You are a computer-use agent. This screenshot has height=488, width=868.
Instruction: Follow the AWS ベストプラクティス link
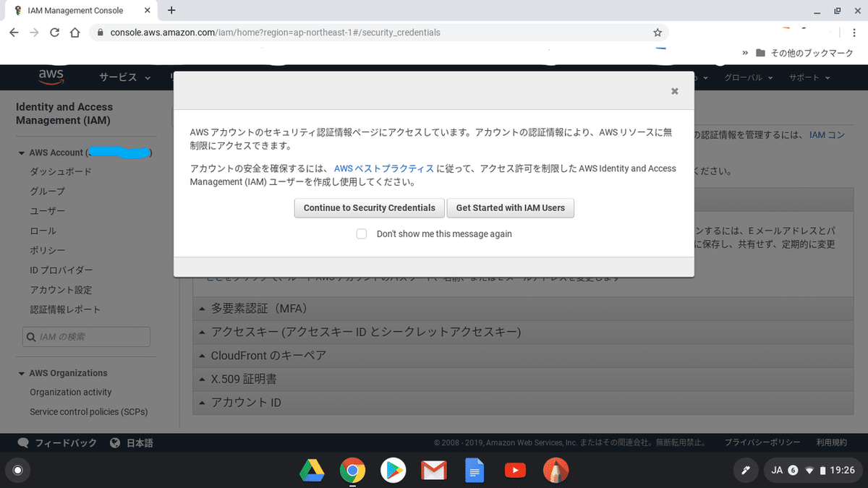tap(384, 168)
